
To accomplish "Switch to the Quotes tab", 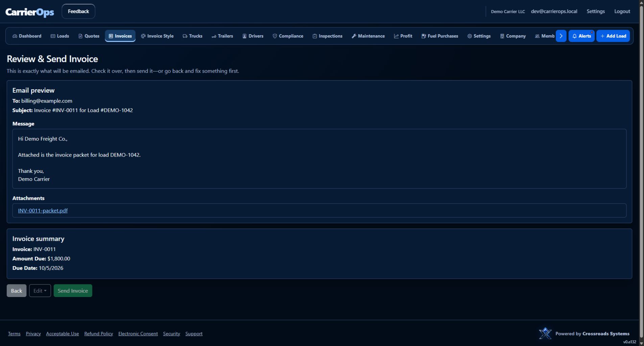I will pyautogui.click(x=89, y=36).
